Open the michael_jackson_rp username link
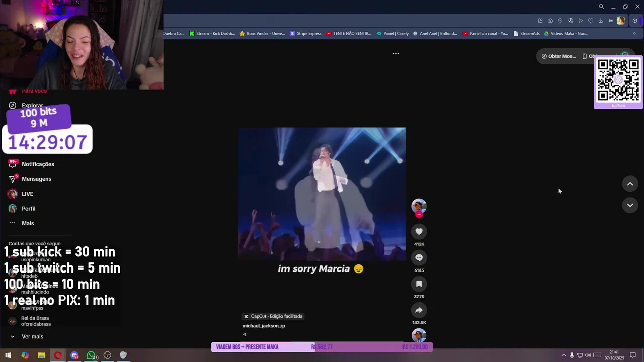The width and height of the screenshot is (644, 362). click(x=264, y=326)
